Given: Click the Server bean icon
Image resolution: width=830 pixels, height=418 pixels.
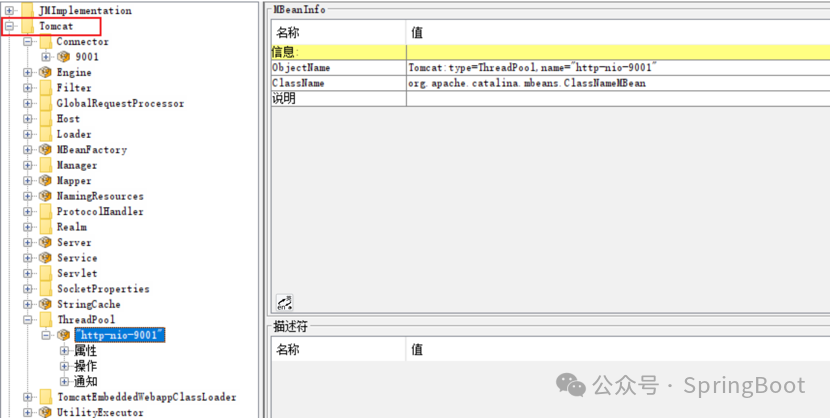Looking at the screenshot, I should [46, 242].
